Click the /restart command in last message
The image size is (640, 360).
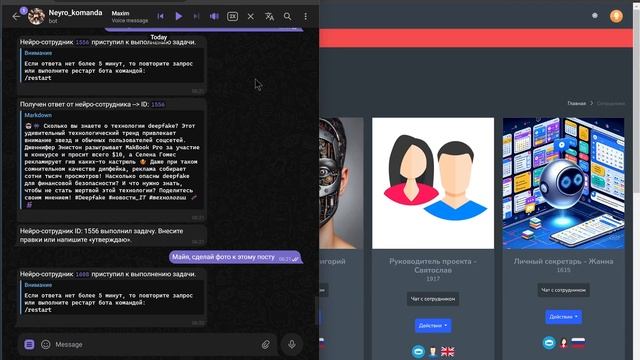click(38, 310)
